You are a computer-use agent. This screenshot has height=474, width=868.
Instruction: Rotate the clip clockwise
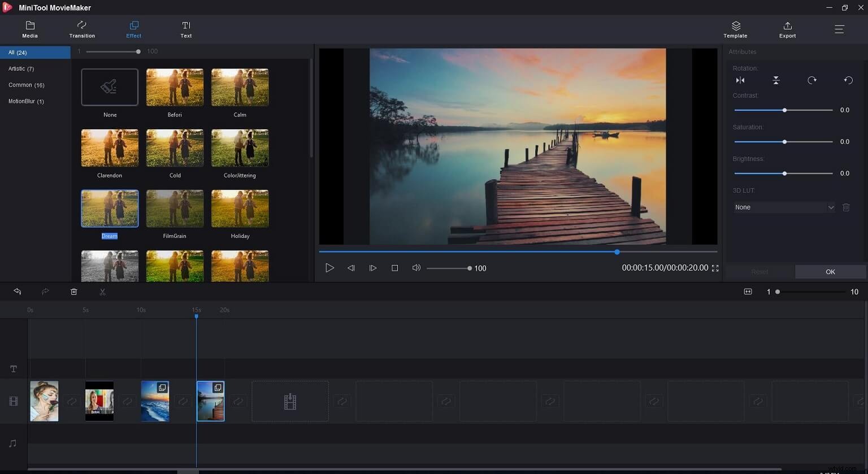(x=812, y=80)
